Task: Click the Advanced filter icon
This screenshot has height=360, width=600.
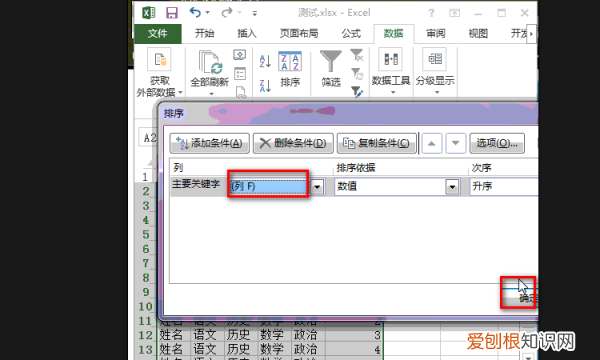Action: [x=357, y=92]
